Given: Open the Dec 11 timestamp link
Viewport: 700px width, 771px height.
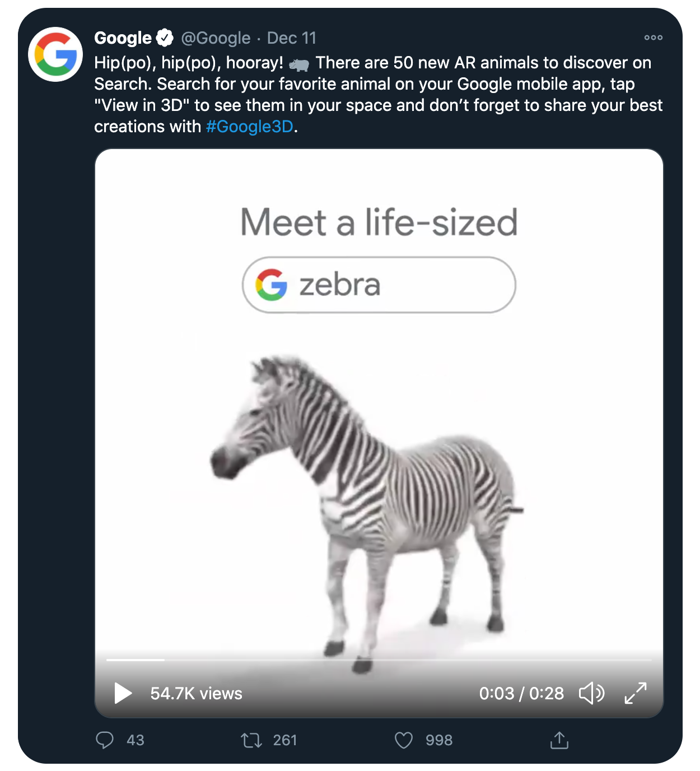Looking at the screenshot, I should (292, 38).
